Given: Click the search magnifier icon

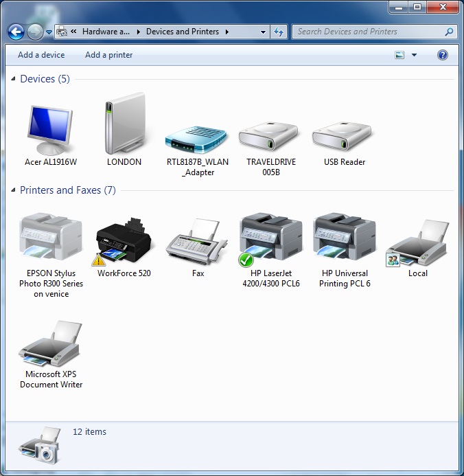Looking at the screenshot, I should [449, 32].
